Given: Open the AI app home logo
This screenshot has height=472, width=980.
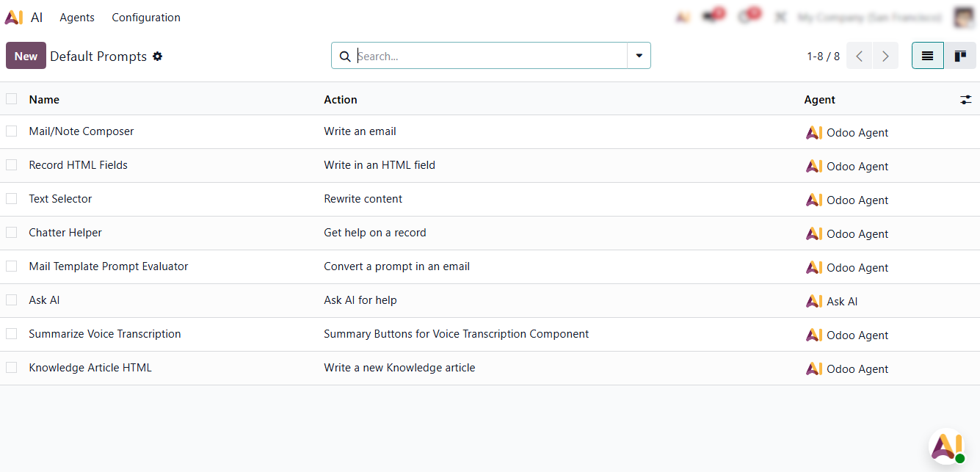Looking at the screenshot, I should tap(14, 18).
